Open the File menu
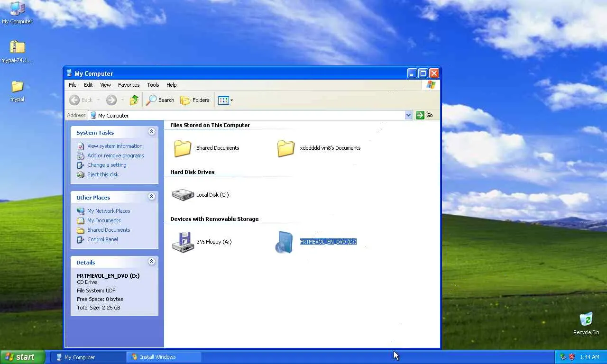Image resolution: width=607 pixels, height=364 pixels. [x=73, y=85]
